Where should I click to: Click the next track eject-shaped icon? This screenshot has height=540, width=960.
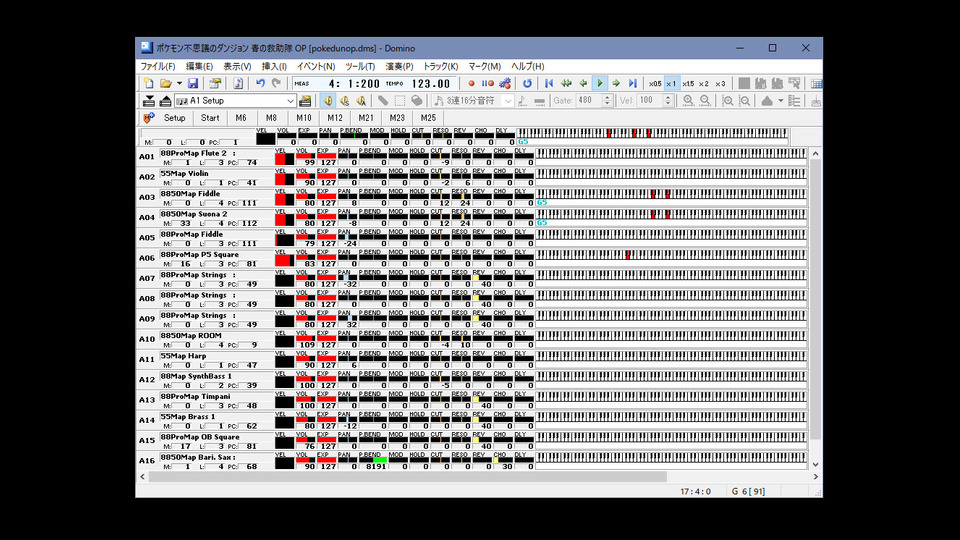point(165,100)
